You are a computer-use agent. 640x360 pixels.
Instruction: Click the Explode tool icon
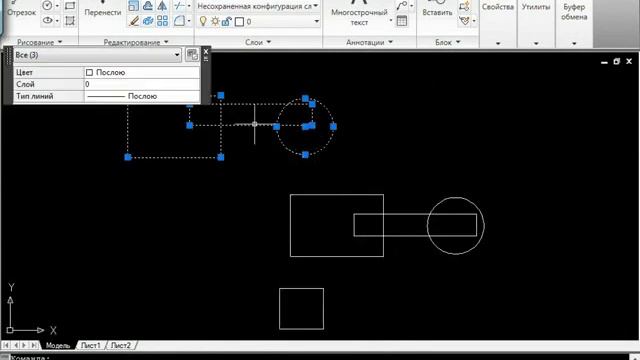pyautogui.click(x=148, y=21)
